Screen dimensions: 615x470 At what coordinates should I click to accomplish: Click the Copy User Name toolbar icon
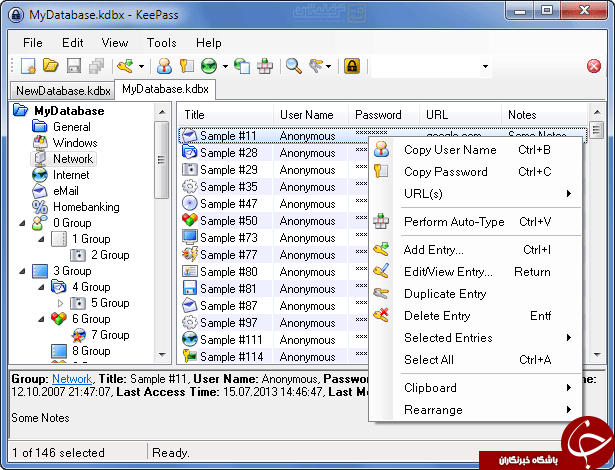point(164,66)
